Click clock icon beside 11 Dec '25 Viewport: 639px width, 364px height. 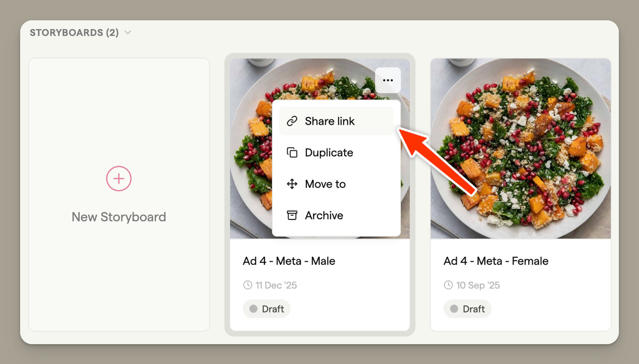click(248, 285)
